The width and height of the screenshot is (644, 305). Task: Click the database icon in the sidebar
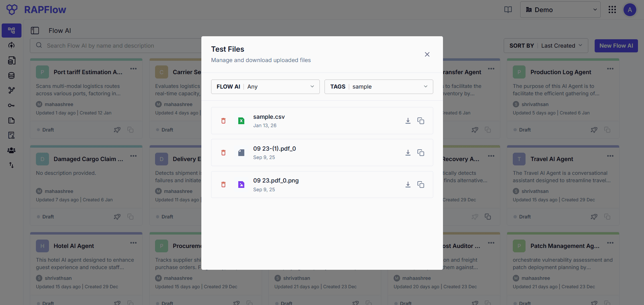(11, 75)
